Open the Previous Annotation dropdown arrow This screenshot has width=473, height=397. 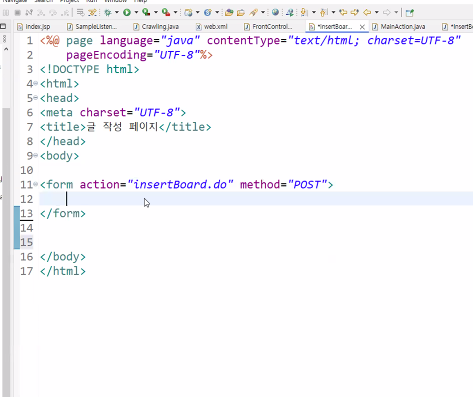(333, 13)
